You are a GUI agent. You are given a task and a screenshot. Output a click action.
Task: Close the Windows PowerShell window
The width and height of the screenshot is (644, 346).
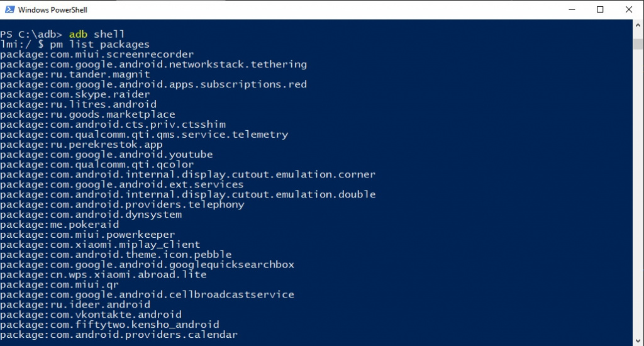click(629, 9)
